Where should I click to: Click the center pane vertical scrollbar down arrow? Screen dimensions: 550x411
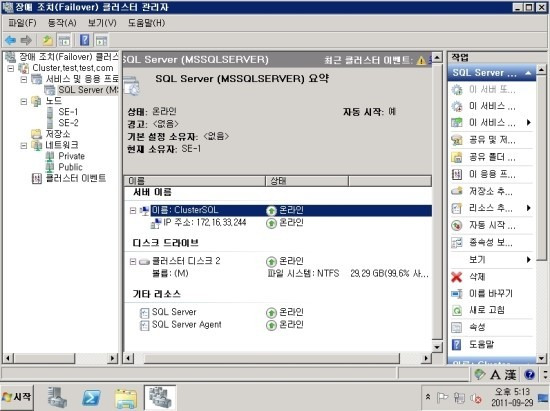click(x=437, y=348)
